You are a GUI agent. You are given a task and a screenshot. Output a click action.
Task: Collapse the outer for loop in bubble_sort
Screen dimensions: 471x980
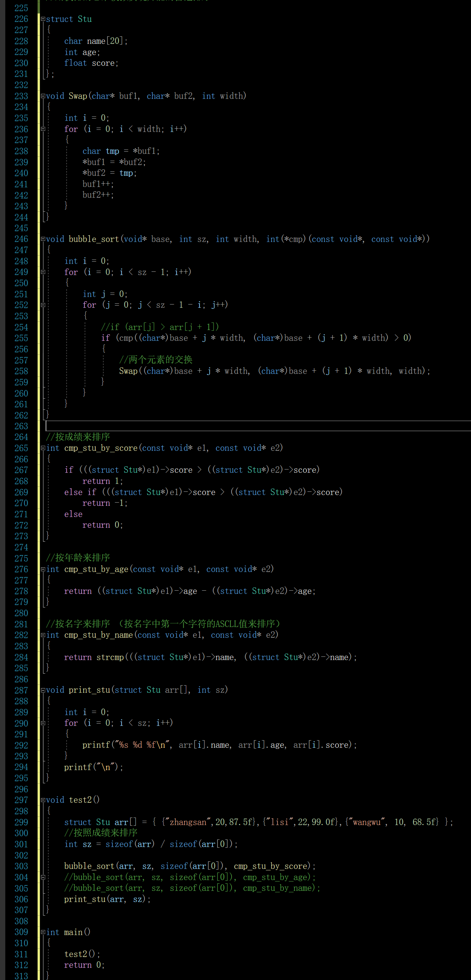[43, 272]
